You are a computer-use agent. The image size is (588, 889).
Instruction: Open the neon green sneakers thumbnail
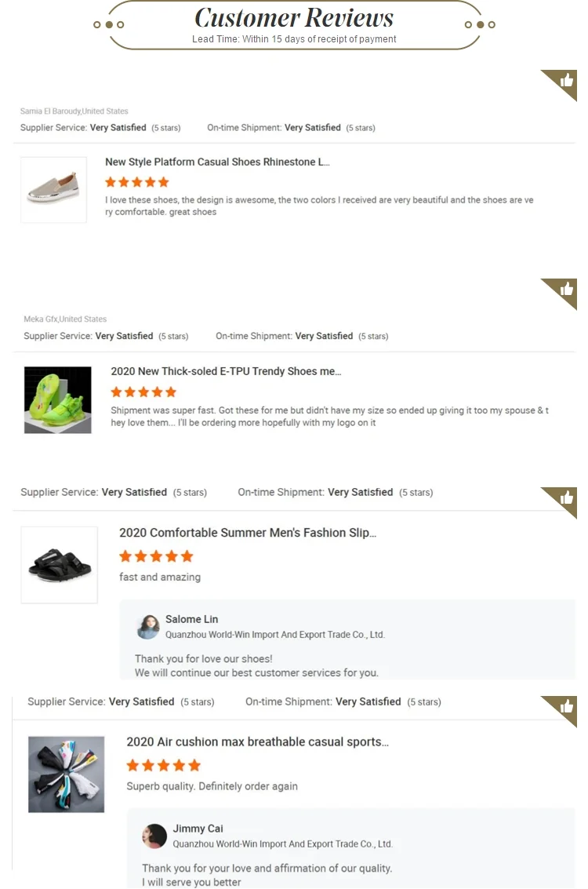coord(58,399)
